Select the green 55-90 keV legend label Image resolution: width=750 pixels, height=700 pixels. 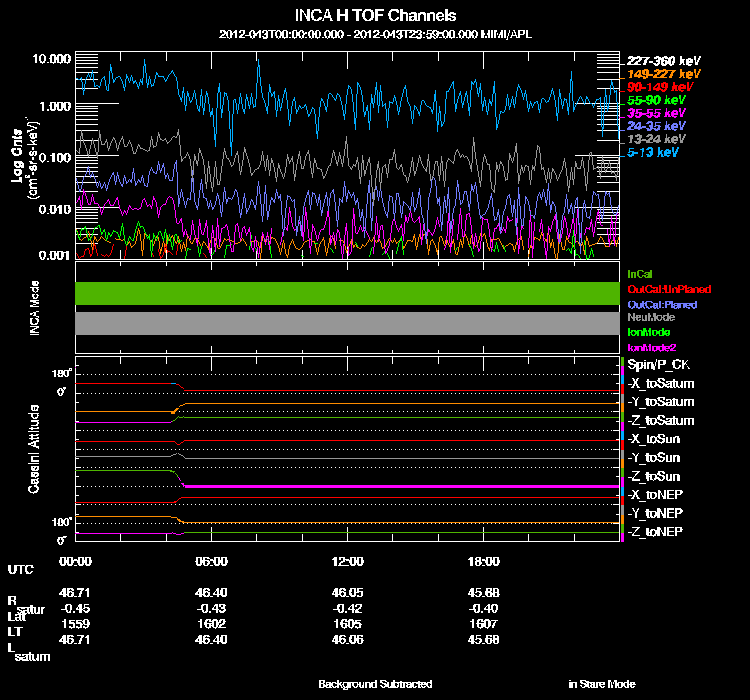[x=656, y=100]
